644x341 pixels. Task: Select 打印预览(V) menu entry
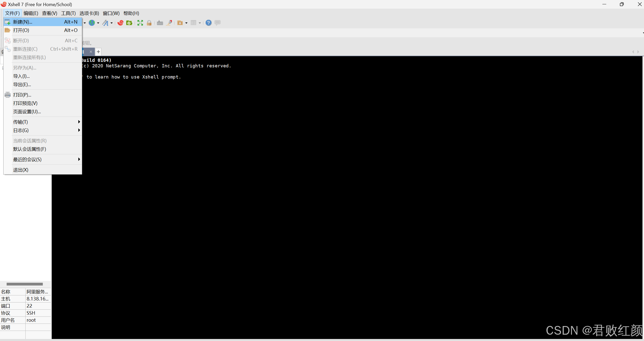point(43,103)
